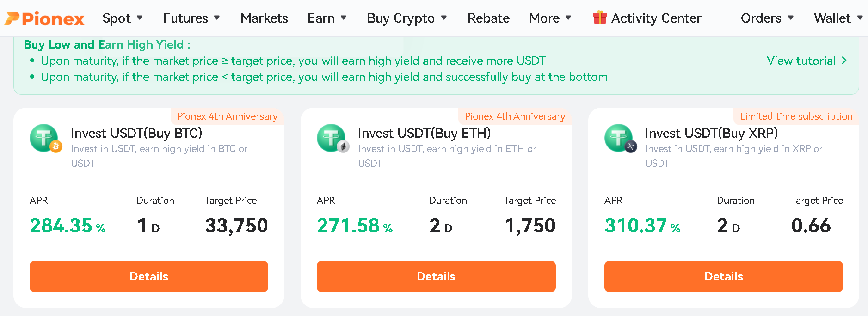Click the Limited time subscription badge

796,116
